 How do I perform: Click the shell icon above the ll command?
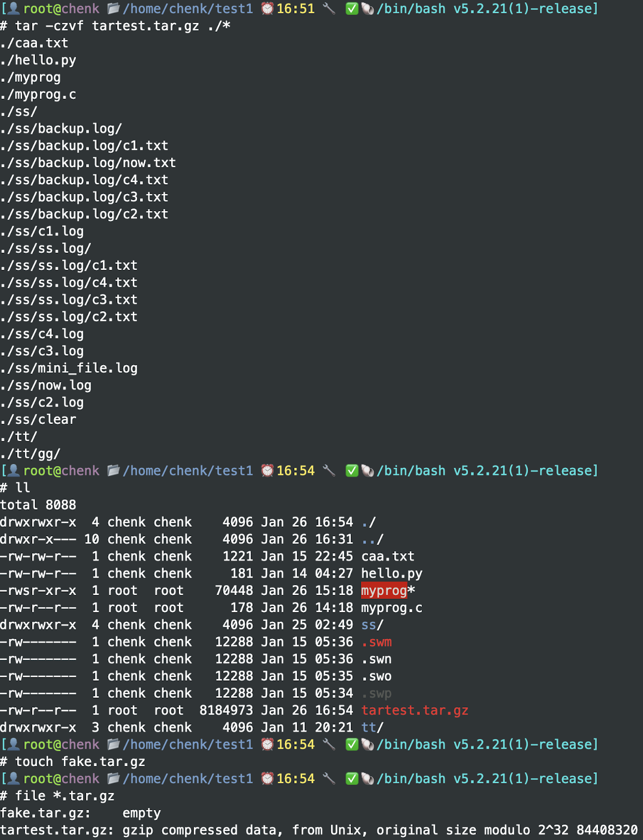tap(367, 471)
